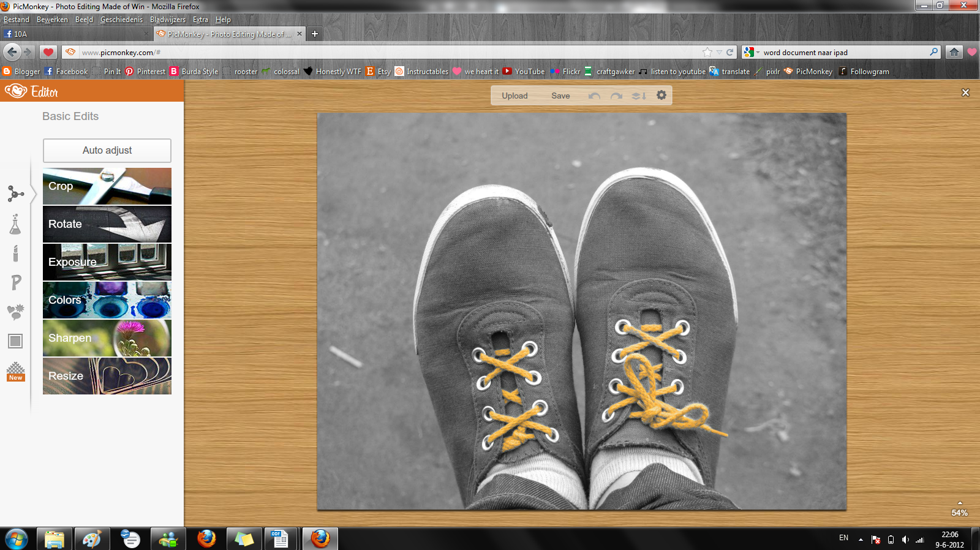Open the Basic Edits sidebar tab

15,194
